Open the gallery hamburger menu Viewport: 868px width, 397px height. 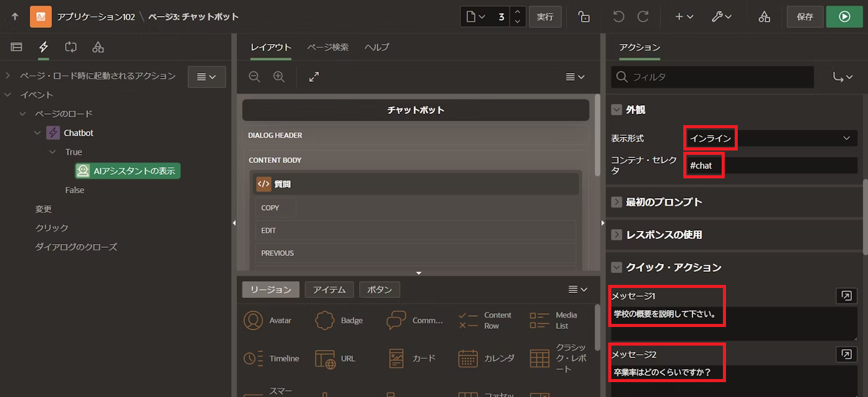tap(577, 289)
